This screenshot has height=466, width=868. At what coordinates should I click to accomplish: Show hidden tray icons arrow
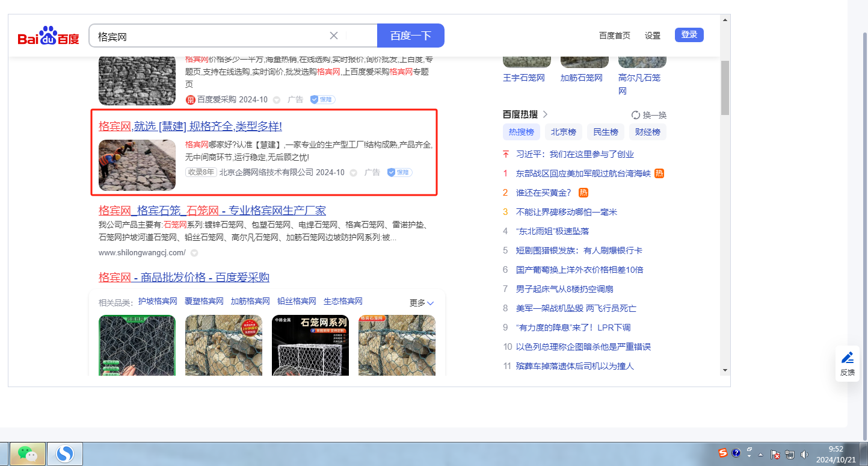point(761,455)
